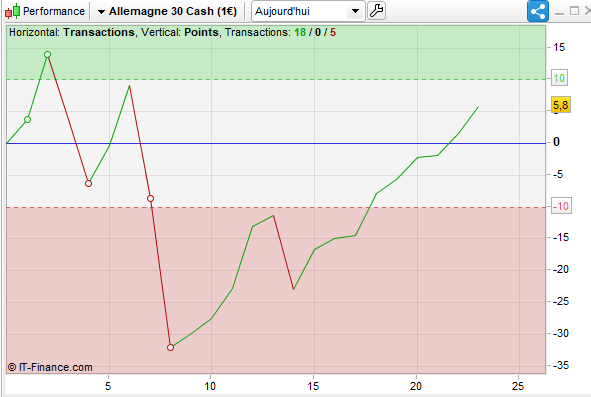The width and height of the screenshot is (591, 397).
Task: Select the red marker at transaction 7
Action: pos(150,198)
